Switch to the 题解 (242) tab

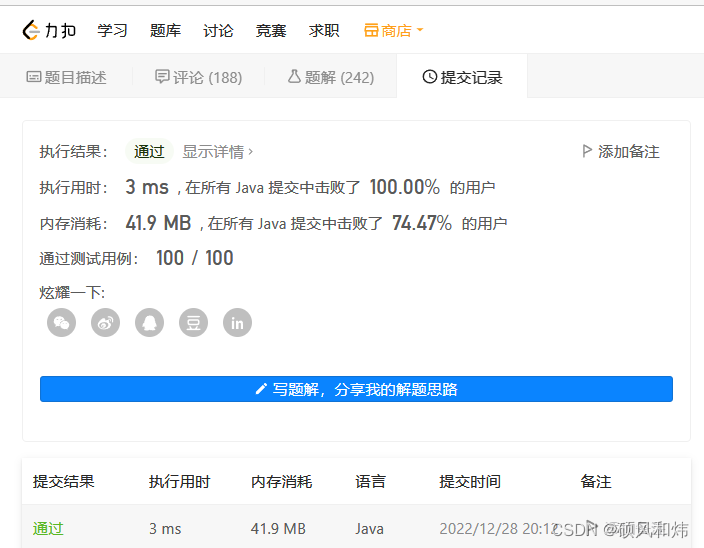(x=331, y=77)
